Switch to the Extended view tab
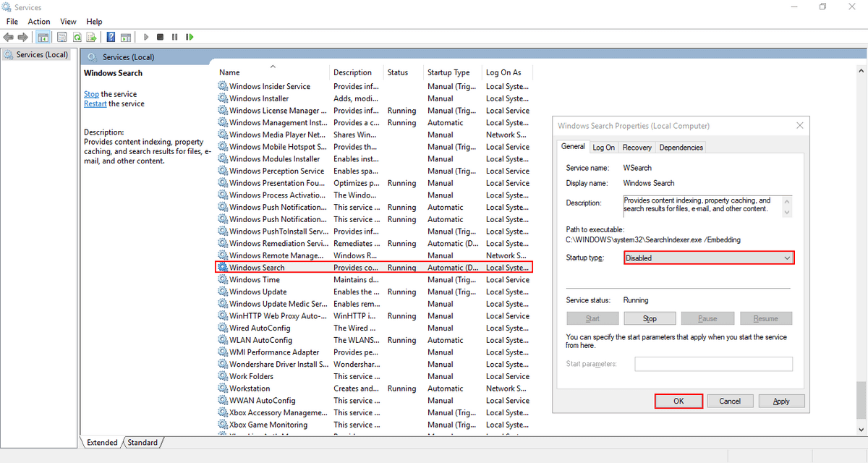Image resolution: width=868 pixels, height=463 pixels. point(102,442)
